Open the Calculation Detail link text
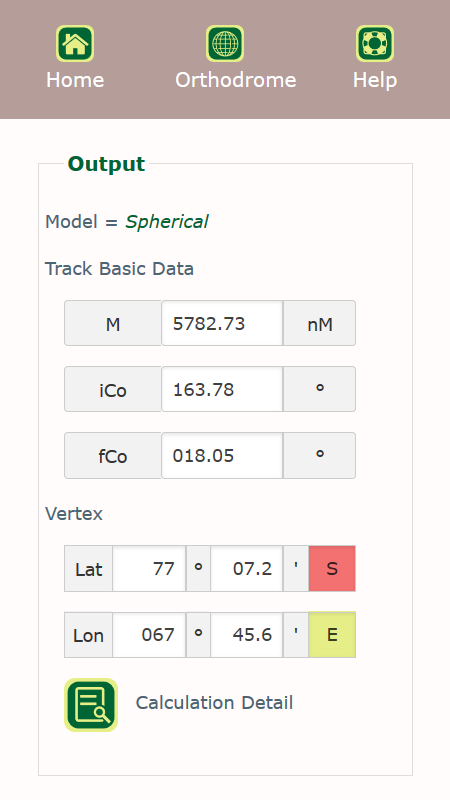The height and width of the screenshot is (800, 450). coord(214,703)
